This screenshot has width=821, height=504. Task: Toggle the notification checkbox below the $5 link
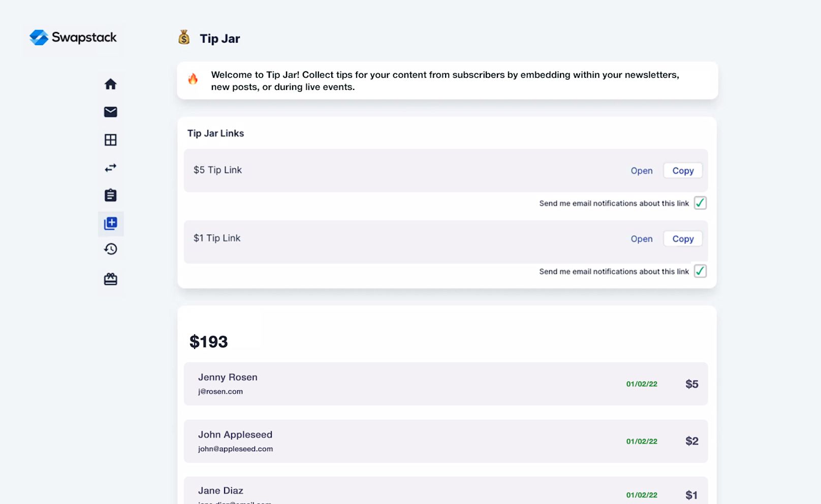700,203
